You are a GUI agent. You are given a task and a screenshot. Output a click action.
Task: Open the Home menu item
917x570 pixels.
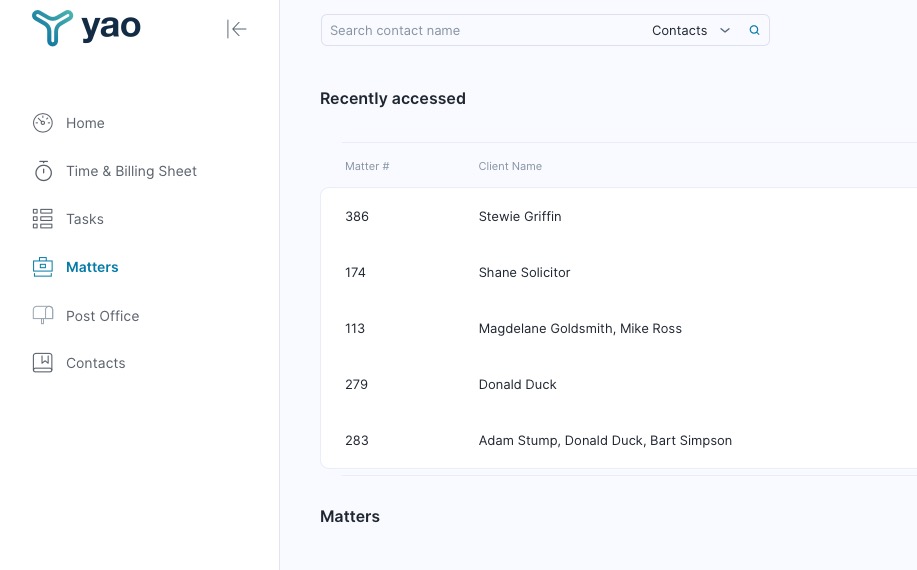pyautogui.click(x=85, y=123)
